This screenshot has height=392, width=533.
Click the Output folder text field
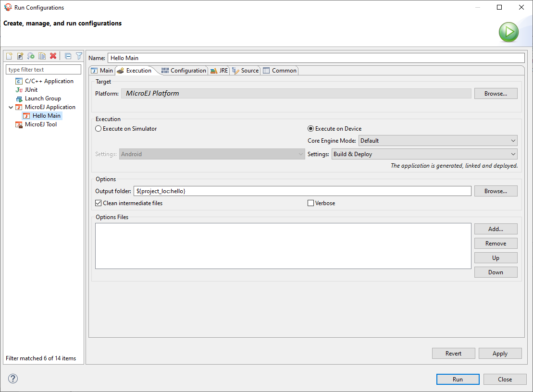tap(302, 191)
